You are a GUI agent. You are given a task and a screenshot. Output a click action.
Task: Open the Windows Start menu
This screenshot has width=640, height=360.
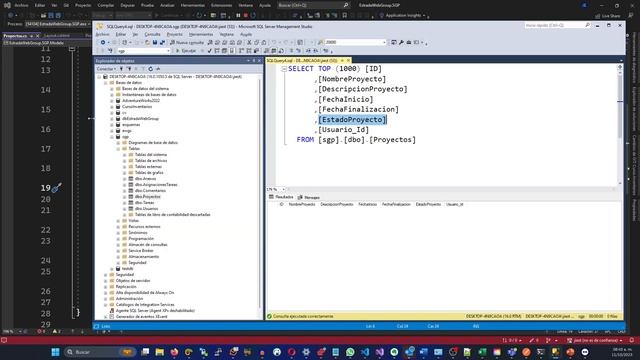click(x=56, y=352)
